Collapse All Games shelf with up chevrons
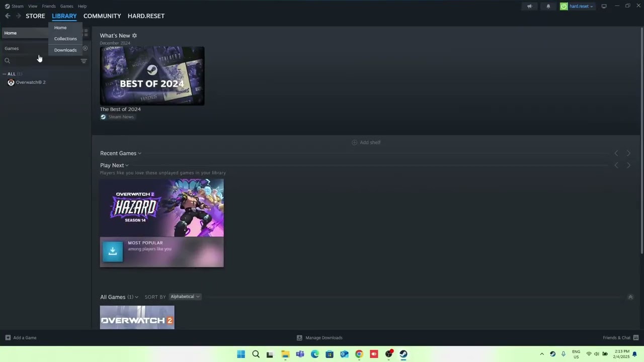The image size is (644, 362). coord(630,297)
